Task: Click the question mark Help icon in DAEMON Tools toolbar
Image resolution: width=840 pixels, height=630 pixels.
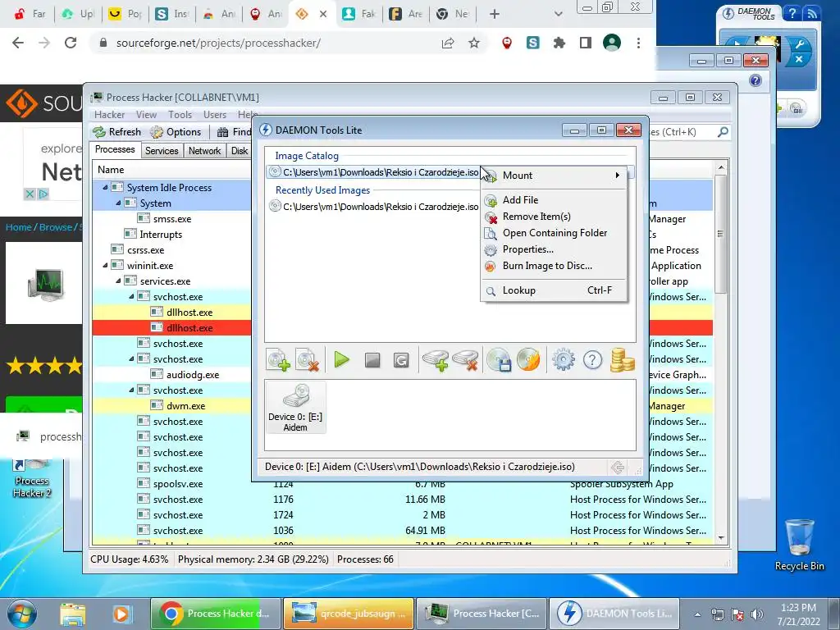Action: tap(592, 360)
